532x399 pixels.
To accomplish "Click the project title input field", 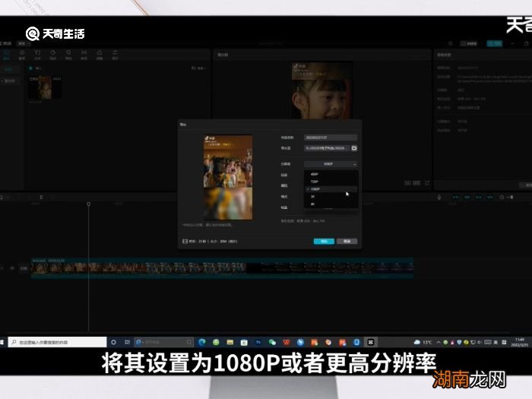I will [x=331, y=138].
